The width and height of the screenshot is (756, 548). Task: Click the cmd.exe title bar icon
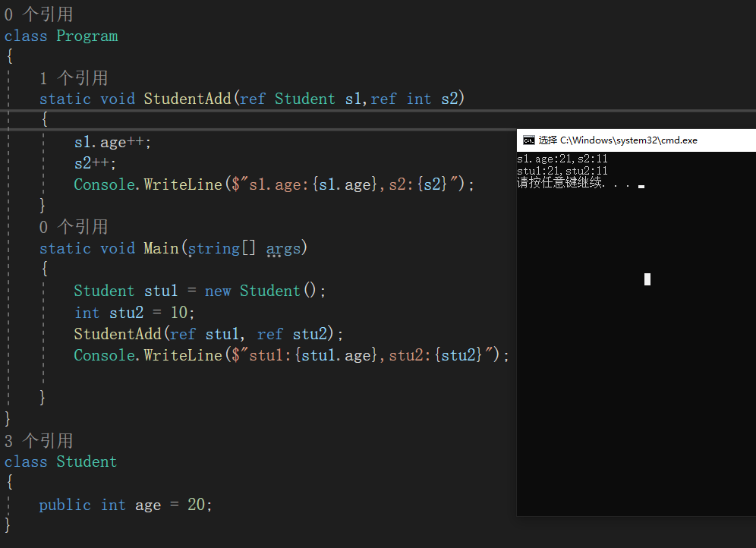(x=529, y=140)
